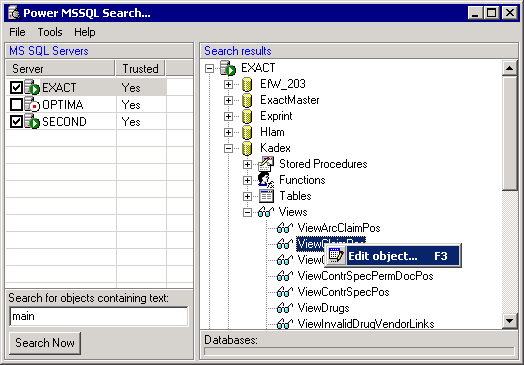Image resolution: width=524 pixels, height=365 pixels.
Task: Minimize the Power MSSQL Search window
Action: [475, 13]
